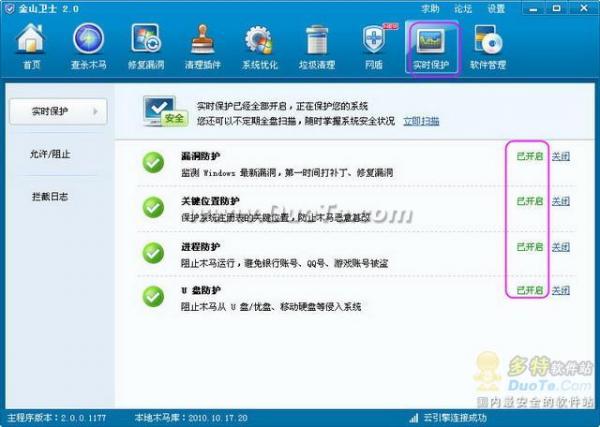Click green check icon for U盘防护

click(153, 297)
